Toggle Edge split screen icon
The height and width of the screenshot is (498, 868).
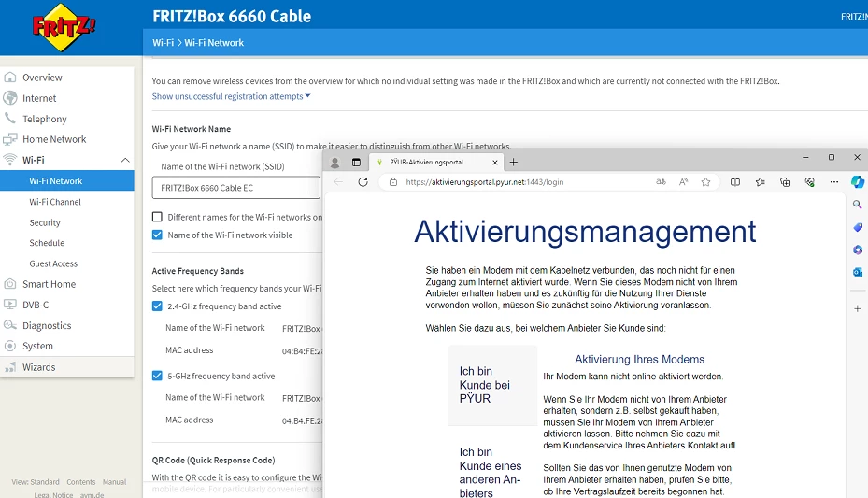coord(735,182)
